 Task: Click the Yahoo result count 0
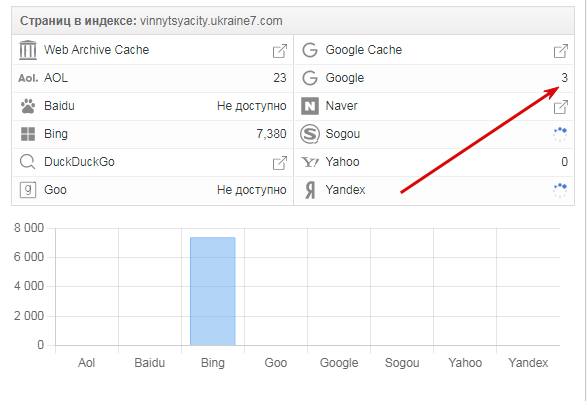565,162
